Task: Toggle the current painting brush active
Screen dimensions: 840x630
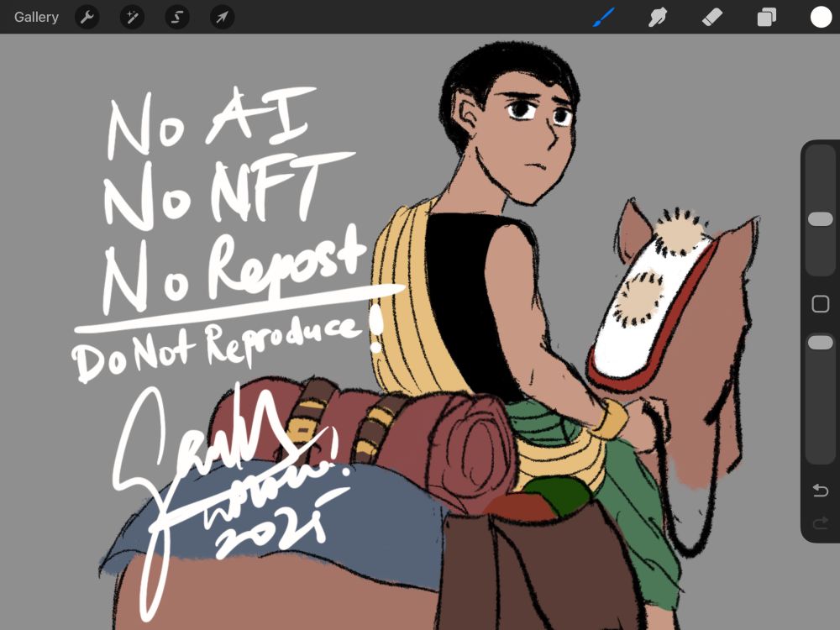Action: point(603,17)
